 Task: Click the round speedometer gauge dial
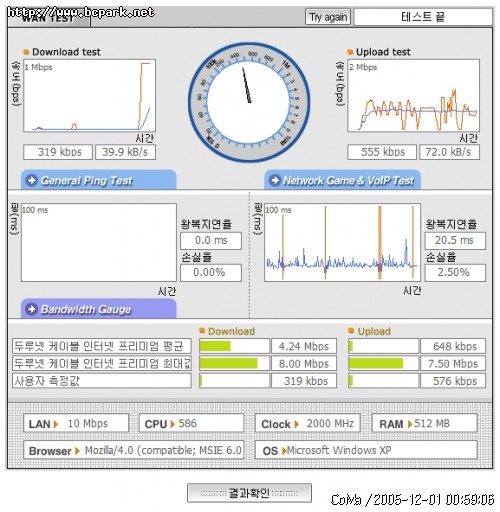[x=249, y=102]
